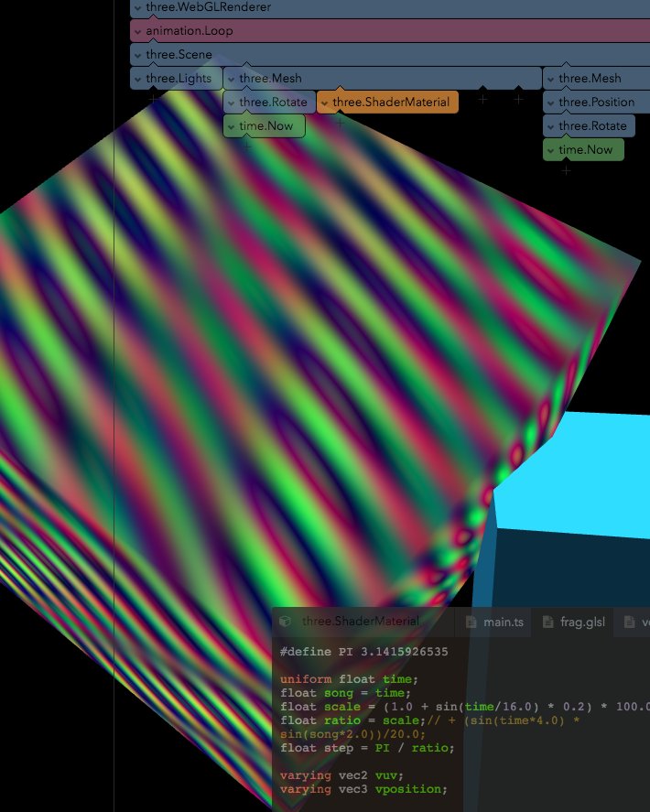Click the 'sin(song*2.0))/20.0;' comment line
Screen dimensions: 650x812
[x=352, y=734]
